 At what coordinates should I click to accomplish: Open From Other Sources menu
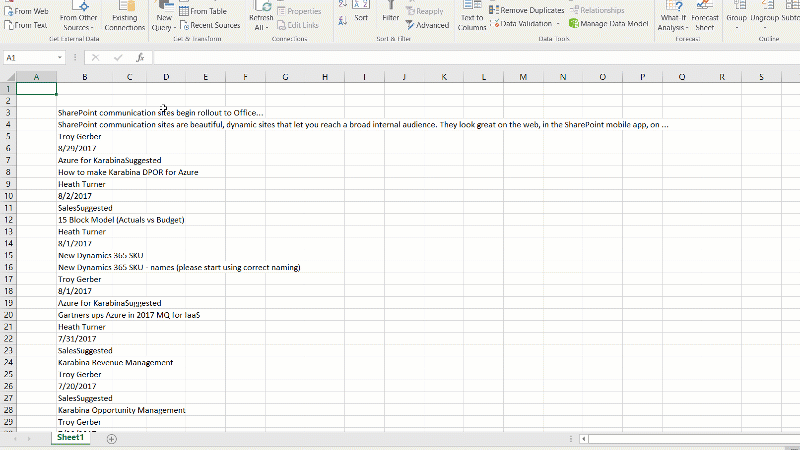(78, 16)
